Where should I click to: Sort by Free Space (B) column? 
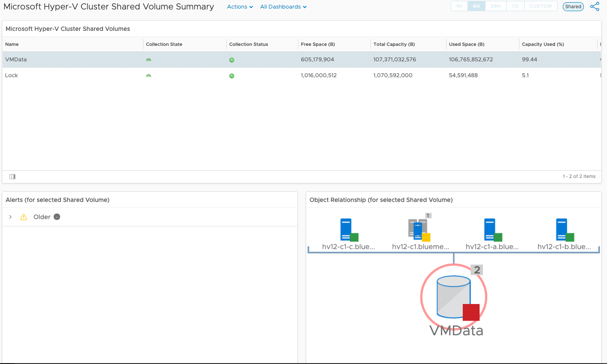point(318,44)
